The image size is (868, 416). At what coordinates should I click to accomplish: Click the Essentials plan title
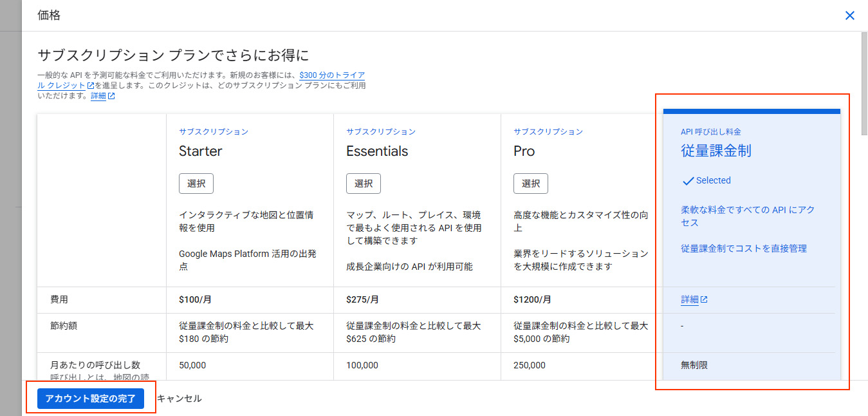pyautogui.click(x=377, y=151)
